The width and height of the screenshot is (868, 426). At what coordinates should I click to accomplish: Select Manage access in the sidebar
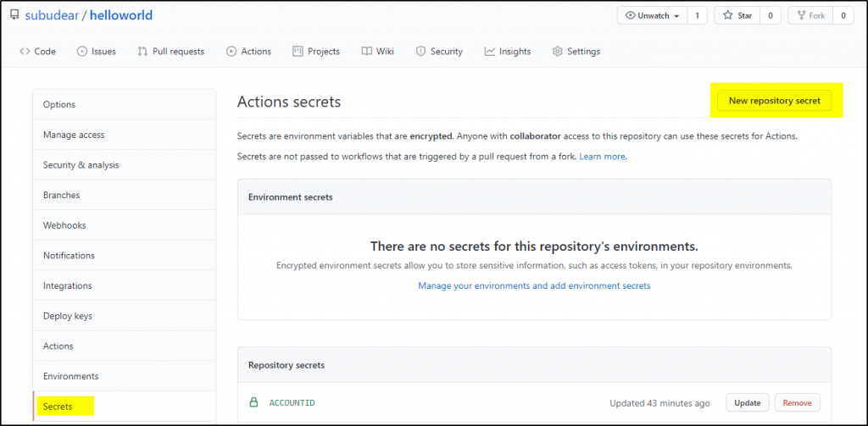click(x=125, y=135)
